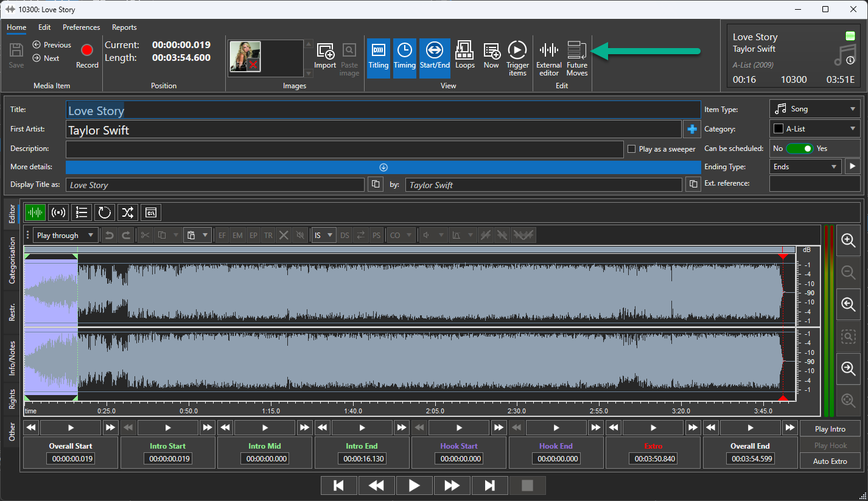Open the Loops view
868x501 pixels.
[464, 56]
